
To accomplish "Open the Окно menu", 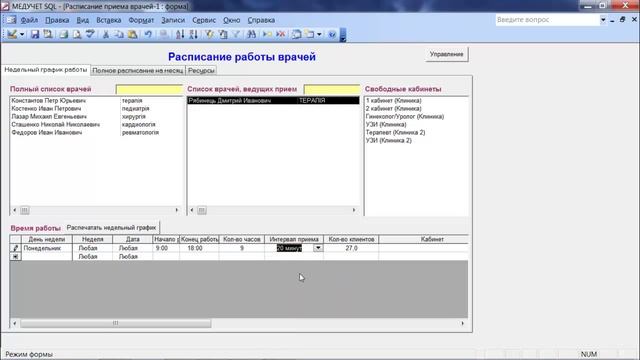I will [231, 20].
